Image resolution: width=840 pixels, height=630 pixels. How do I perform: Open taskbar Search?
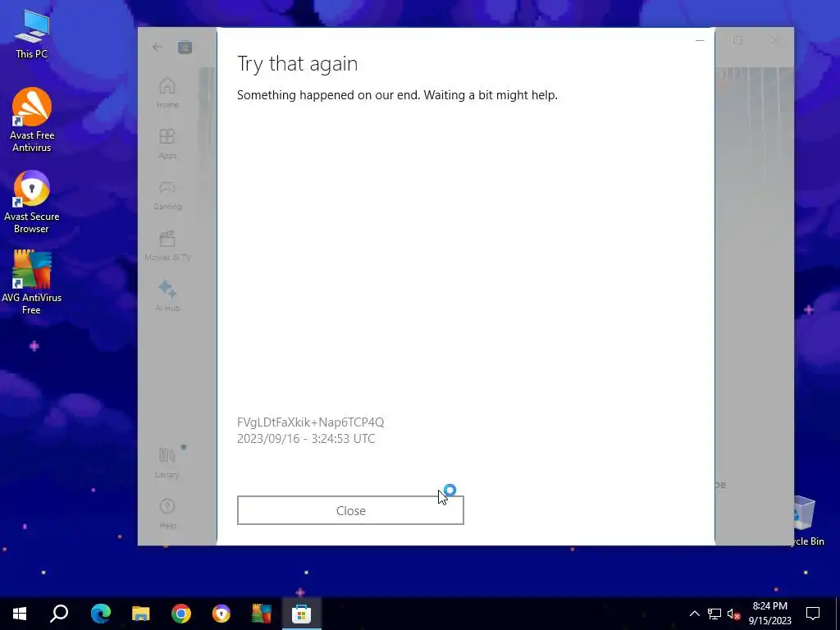pos(59,614)
